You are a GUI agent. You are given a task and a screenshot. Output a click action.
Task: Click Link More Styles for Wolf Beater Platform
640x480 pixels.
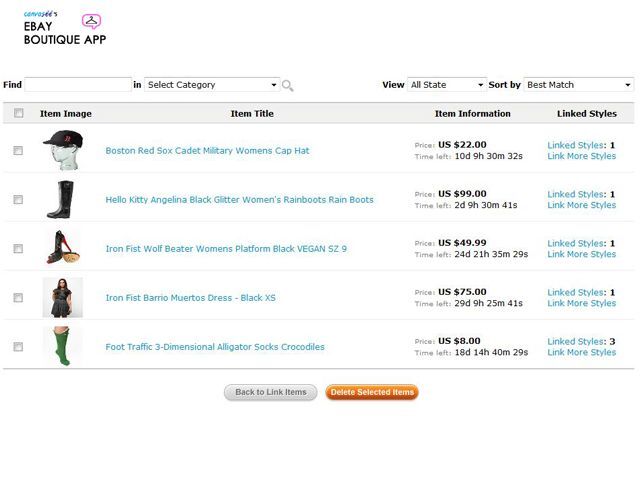[x=582, y=254]
